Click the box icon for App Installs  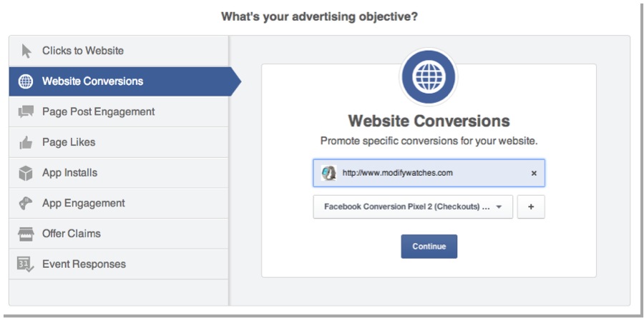pyautogui.click(x=26, y=173)
